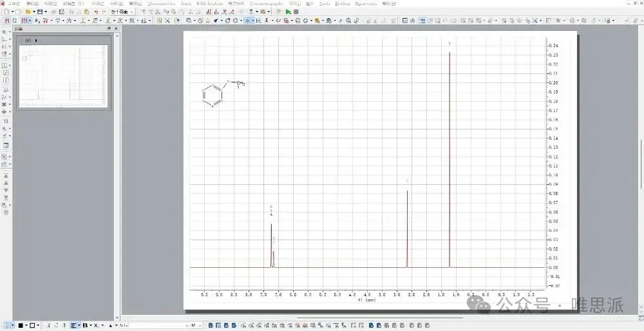
Task: Open dropdown arrow next to new document
Action: point(12,12)
